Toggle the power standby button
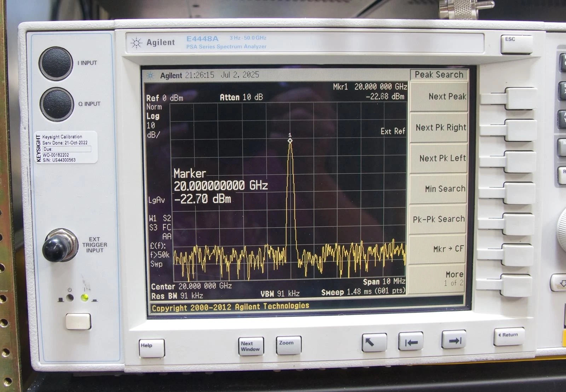 coord(78,321)
